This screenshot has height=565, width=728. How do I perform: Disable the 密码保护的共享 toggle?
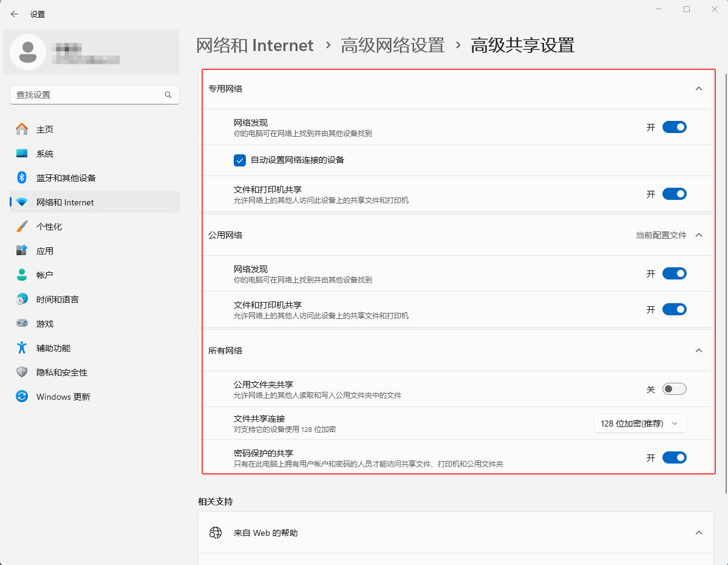tap(674, 457)
